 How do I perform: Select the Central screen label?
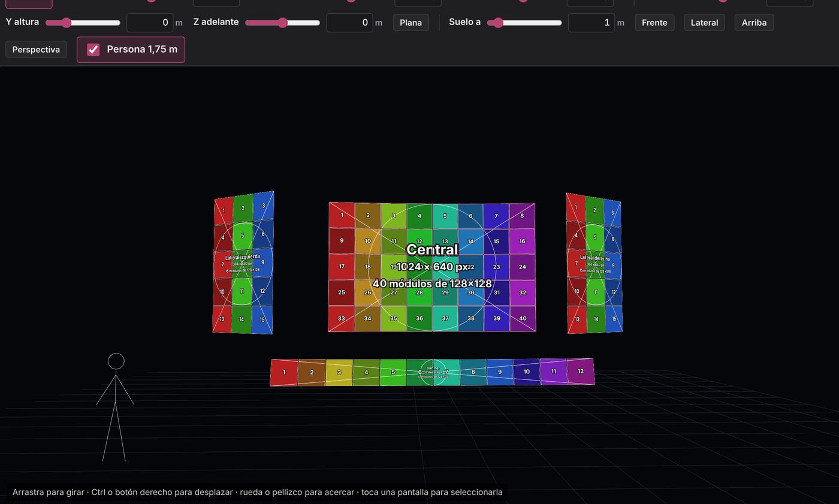pyautogui.click(x=432, y=250)
